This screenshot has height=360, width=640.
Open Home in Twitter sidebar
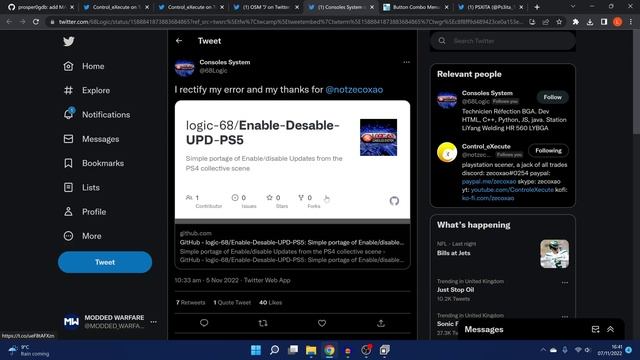[84, 66]
